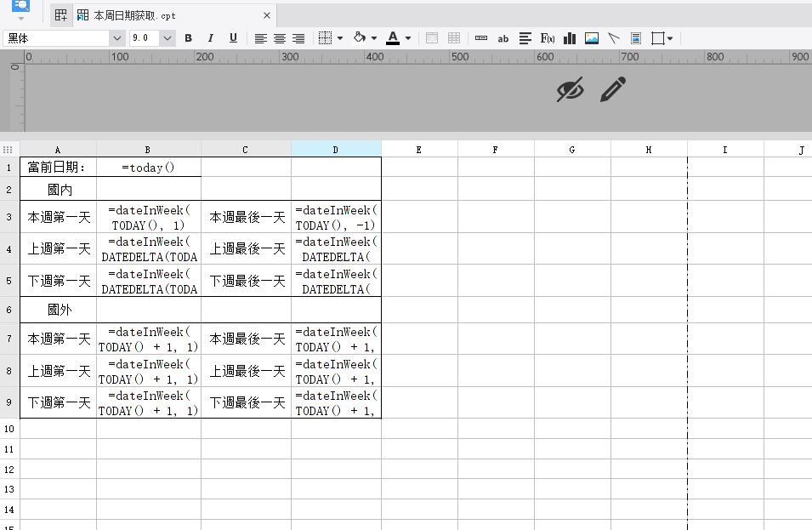Align text left
This screenshot has width=812, height=530.
coord(260,38)
